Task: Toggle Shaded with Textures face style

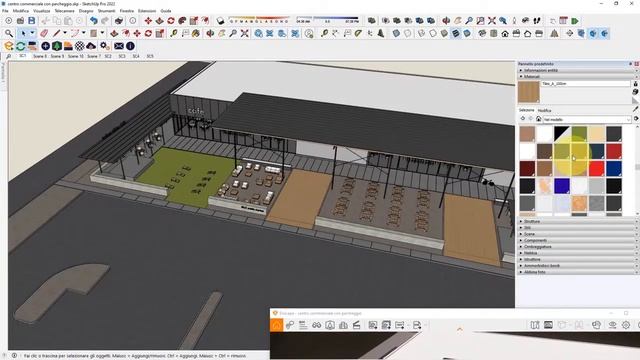Action: (x=455, y=33)
